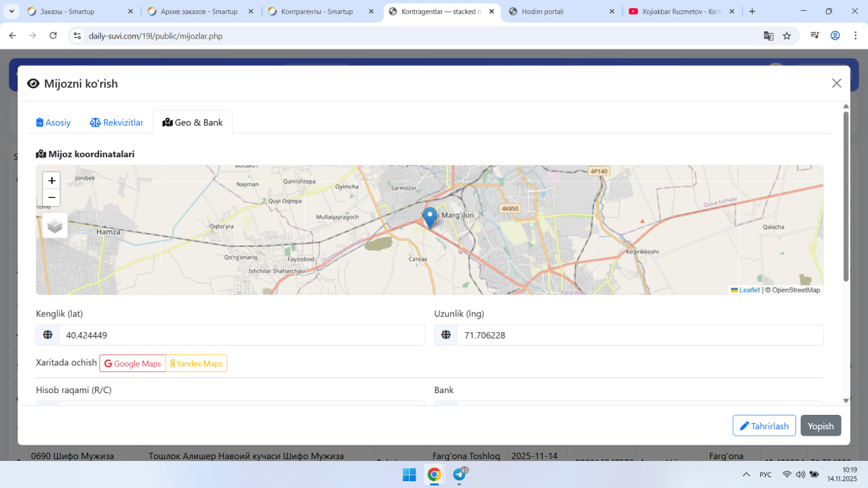Bookmark this page with star icon

[787, 36]
